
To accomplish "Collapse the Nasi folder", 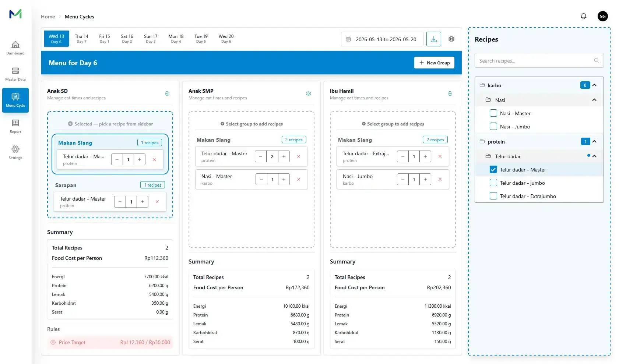I will (594, 100).
